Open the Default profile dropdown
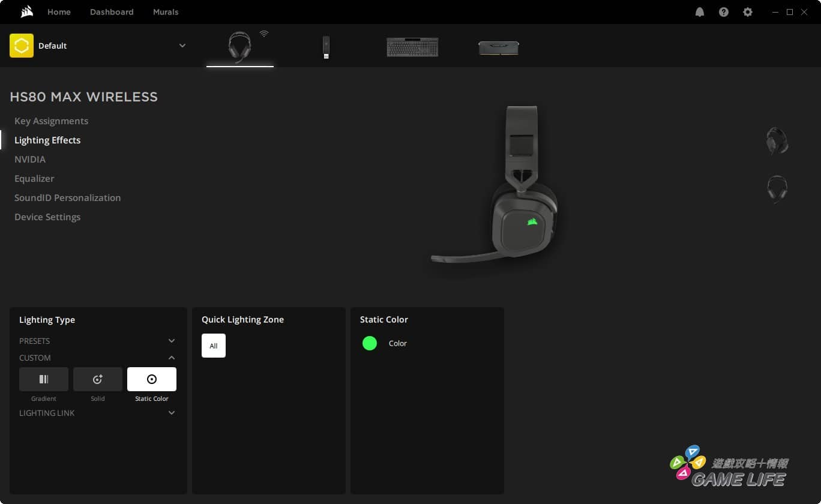 click(182, 46)
